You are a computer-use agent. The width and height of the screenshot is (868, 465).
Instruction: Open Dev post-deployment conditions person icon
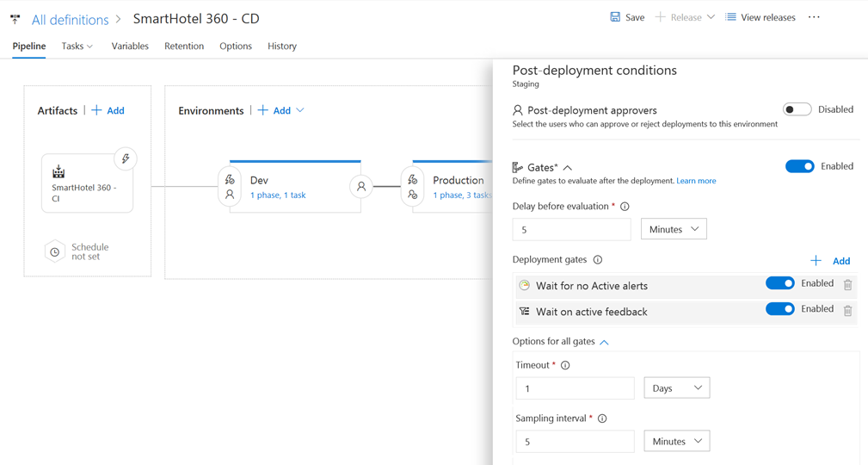tap(361, 186)
